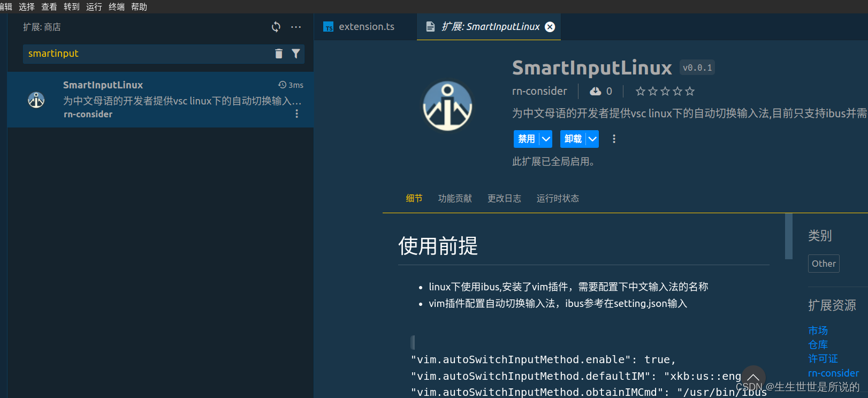The height and width of the screenshot is (398, 868).
Task: Close the SmartInputLinux extension tab
Action: (x=550, y=27)
